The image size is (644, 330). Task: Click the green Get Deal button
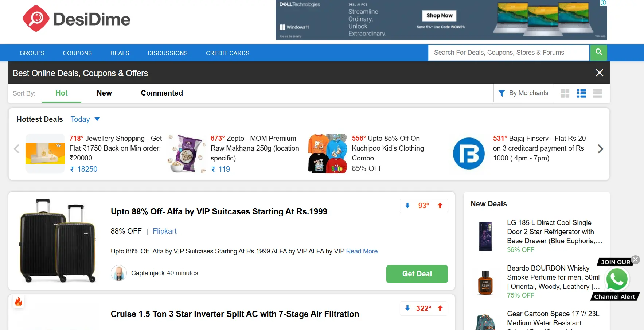(x=417, y=274)
